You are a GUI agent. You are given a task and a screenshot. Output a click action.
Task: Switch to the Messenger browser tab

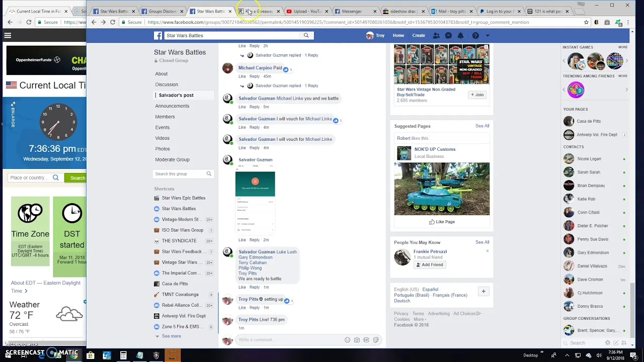coord(355,11)
